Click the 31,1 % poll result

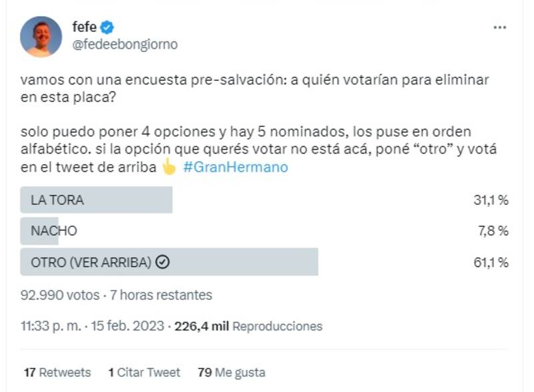(491, 200)
